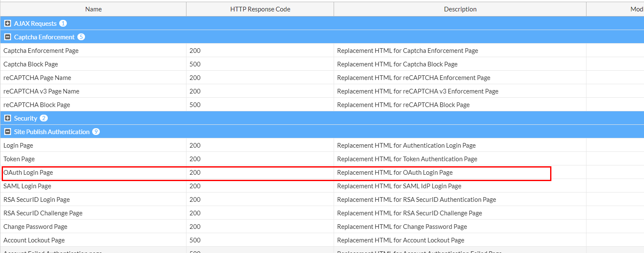Viewport: 644px width, 253px height.
Task: Click Site Publish Authentication group label
Action: (52, 132)
